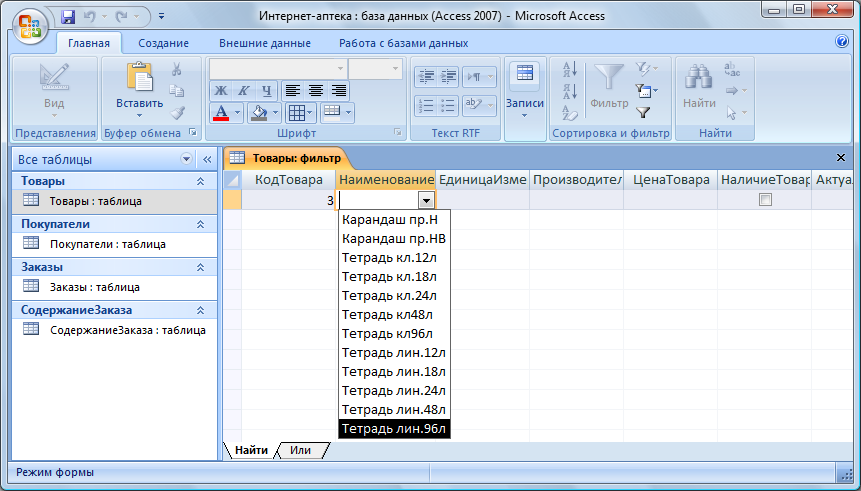Open the Записи records button

(525, 91)
